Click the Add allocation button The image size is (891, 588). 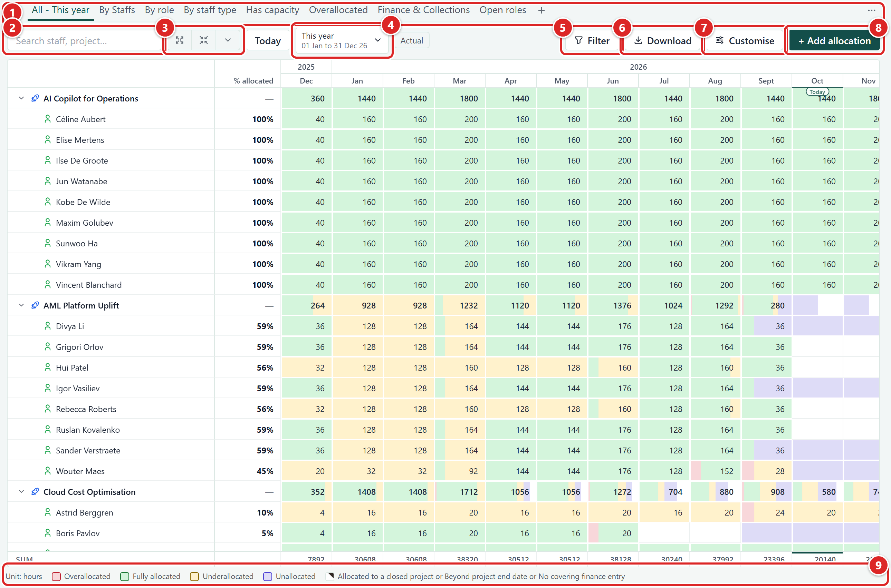834,40
